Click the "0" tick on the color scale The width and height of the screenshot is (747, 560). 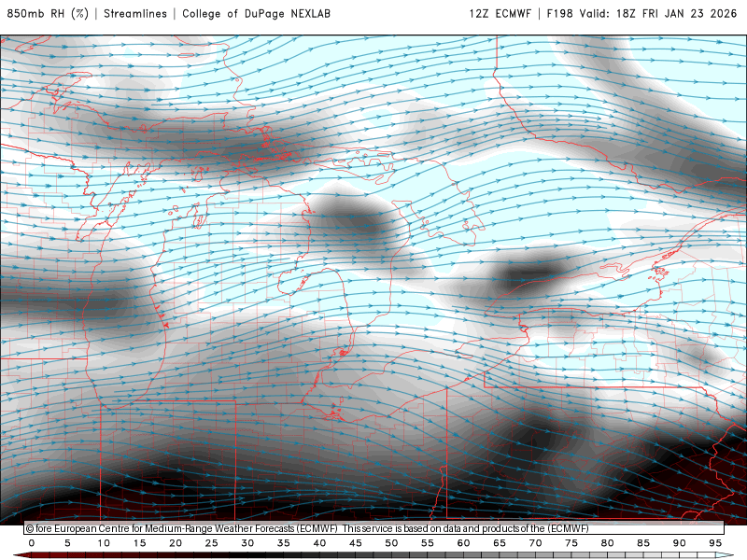[x=32, y=543]
